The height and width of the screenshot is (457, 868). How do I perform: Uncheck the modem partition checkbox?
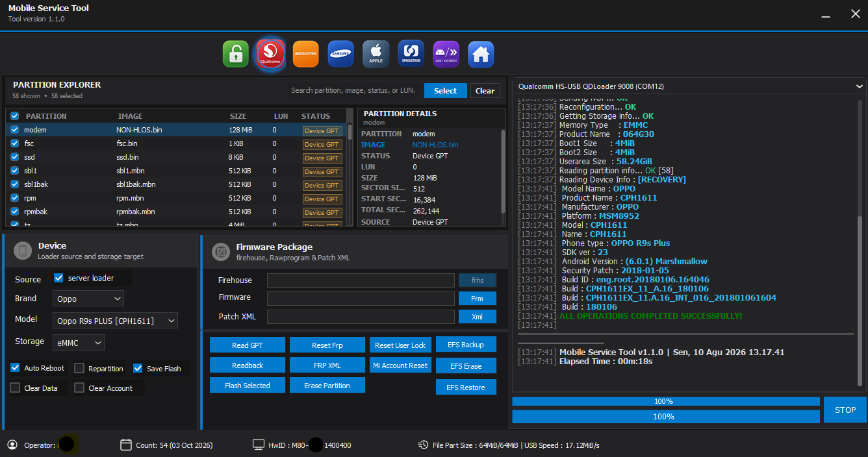(14, 130)
